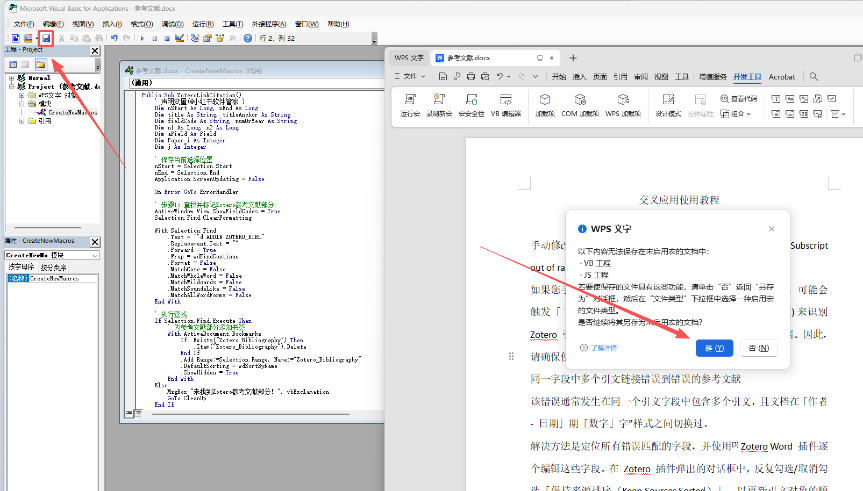
Task: Click the Save icon in VBA toolbar
Action: pos(47,38)
